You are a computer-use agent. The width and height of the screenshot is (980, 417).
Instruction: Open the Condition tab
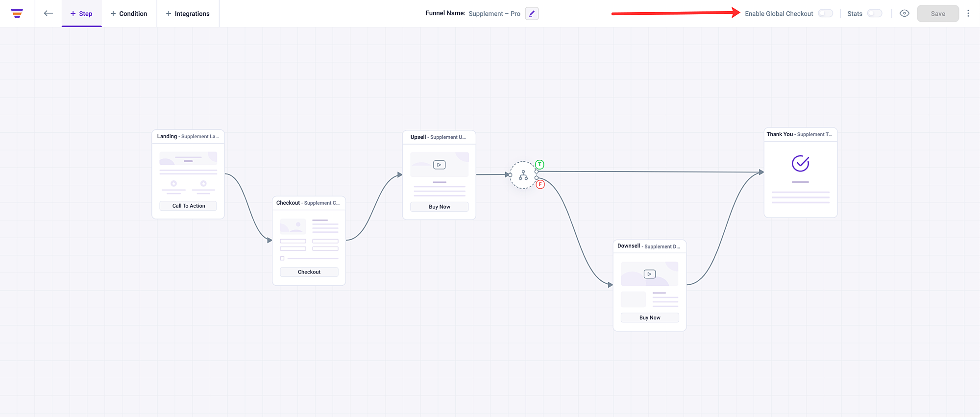129,14
